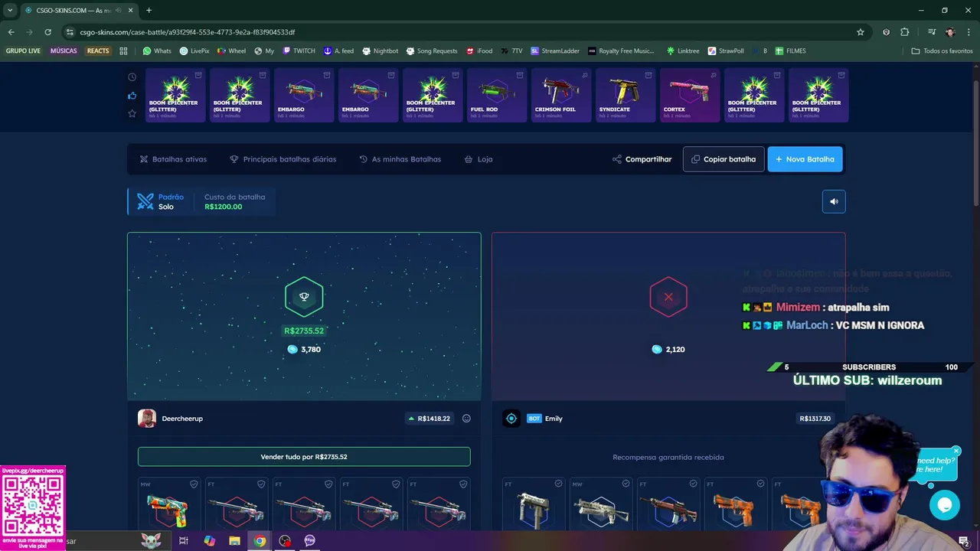
Task: Open the Cortex drop card
Action: tap(690, 95)
